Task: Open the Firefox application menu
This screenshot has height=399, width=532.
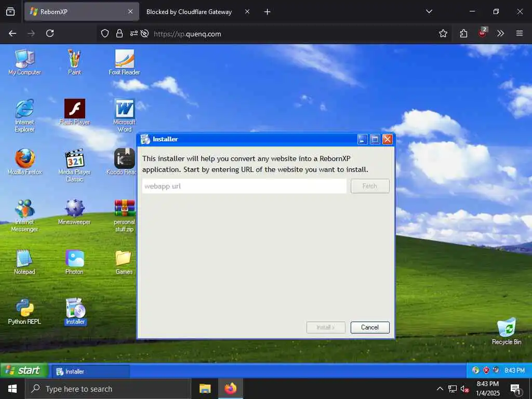Action: coord(520,33)
